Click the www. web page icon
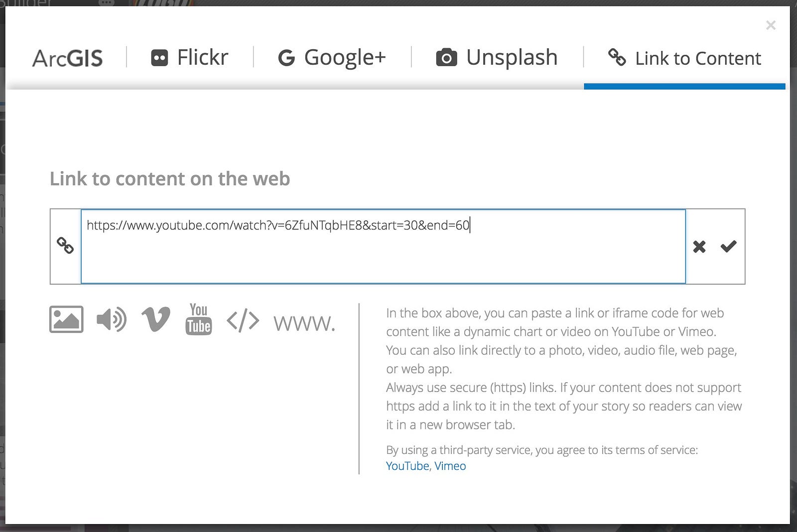Image resolution: width=797 pixels, height=532 pixels. [x=304, y=323]
